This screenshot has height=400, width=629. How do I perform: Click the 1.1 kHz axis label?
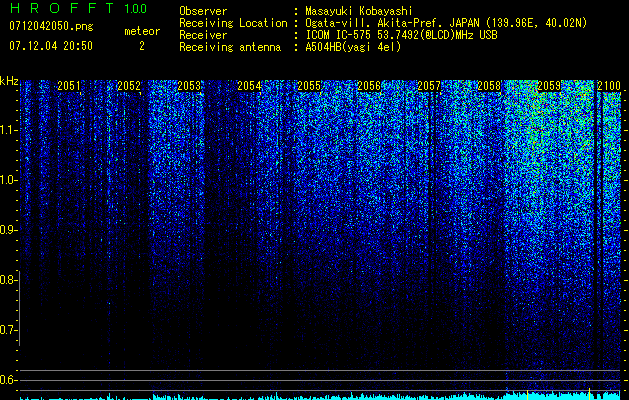point(8,130)
